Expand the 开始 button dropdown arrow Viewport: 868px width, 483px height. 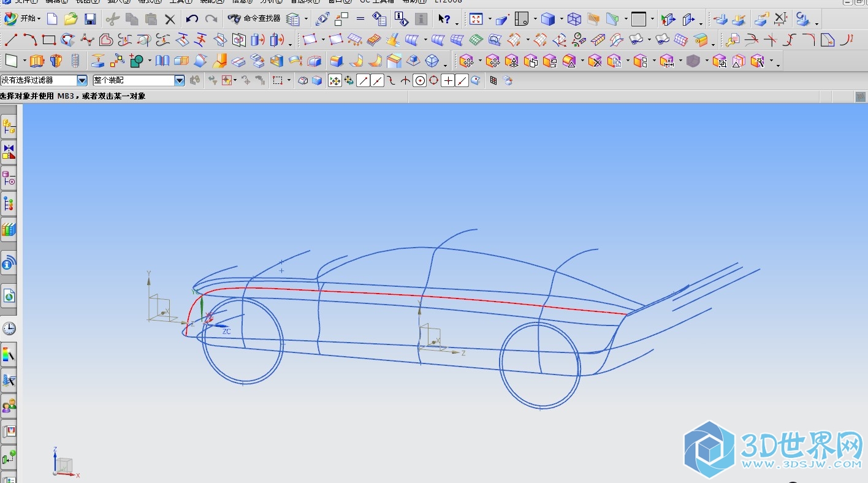pos(39,19)
